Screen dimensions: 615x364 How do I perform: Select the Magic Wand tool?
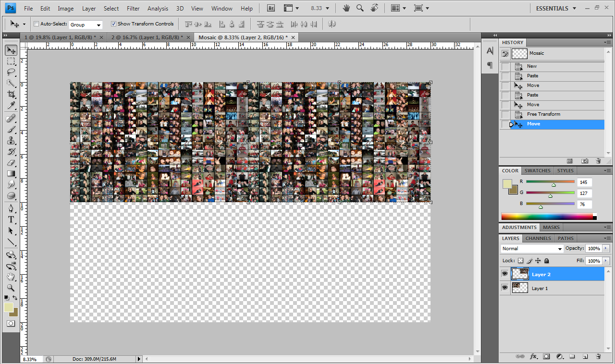tap(11, 84)
